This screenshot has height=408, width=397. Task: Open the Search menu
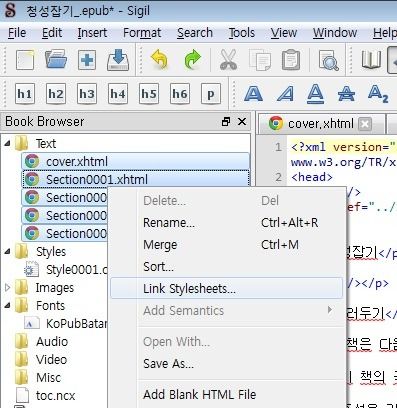195,33
